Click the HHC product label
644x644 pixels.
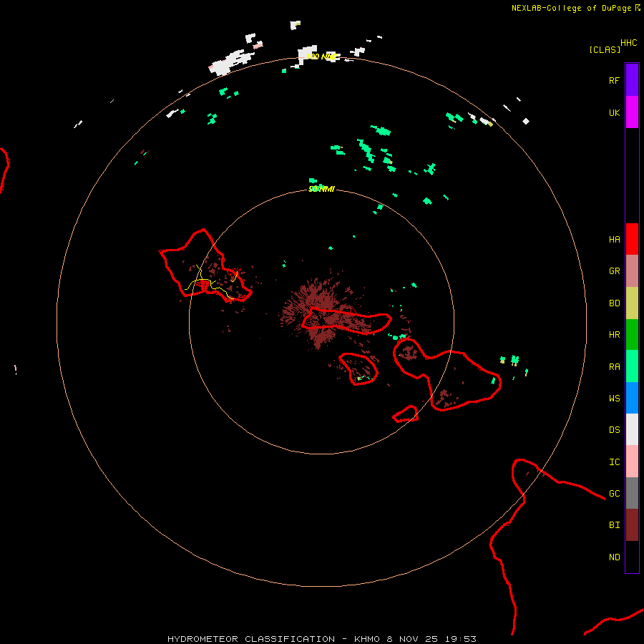pos(629,43)
